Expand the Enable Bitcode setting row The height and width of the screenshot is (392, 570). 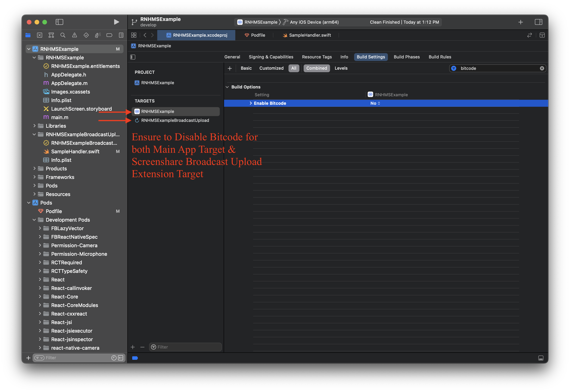pyautogui.click(x=251, y=103)
